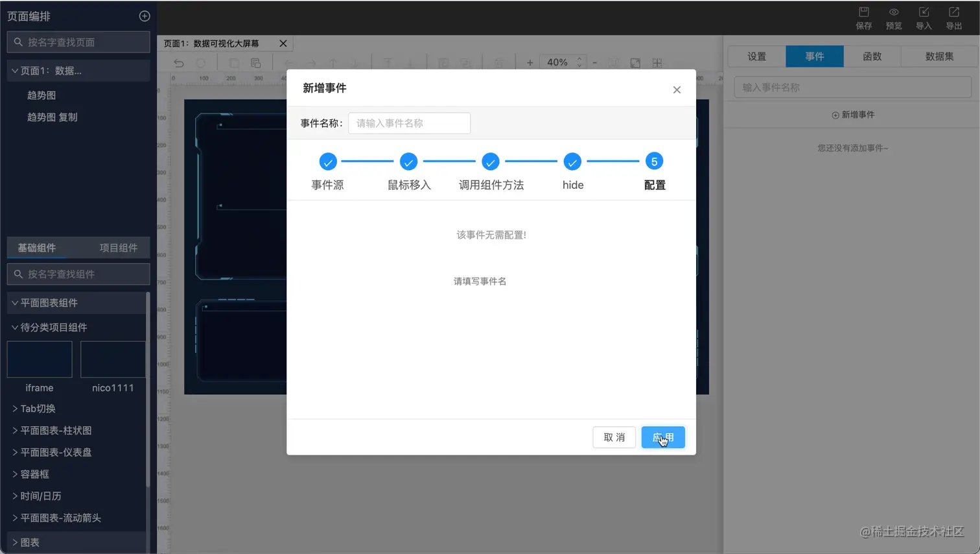Switch to the 事件 tab

coord(815,56)
